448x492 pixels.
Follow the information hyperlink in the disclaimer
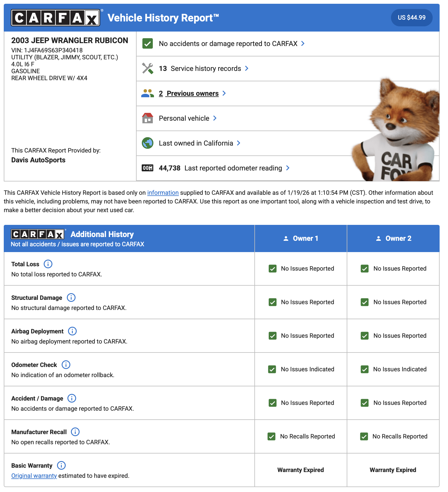[163, 193]
